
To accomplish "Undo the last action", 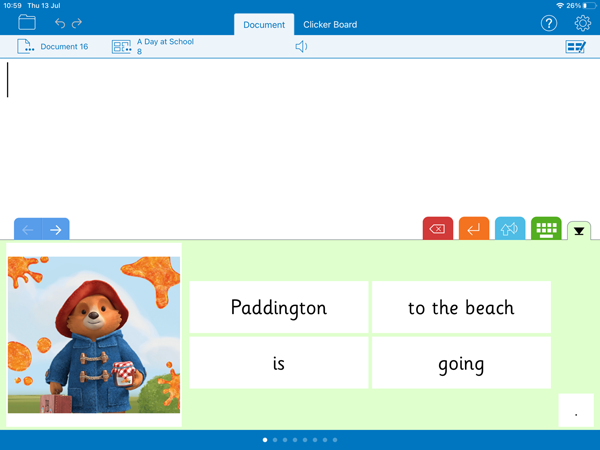I will pyautogui.click(x=60, y=23).
